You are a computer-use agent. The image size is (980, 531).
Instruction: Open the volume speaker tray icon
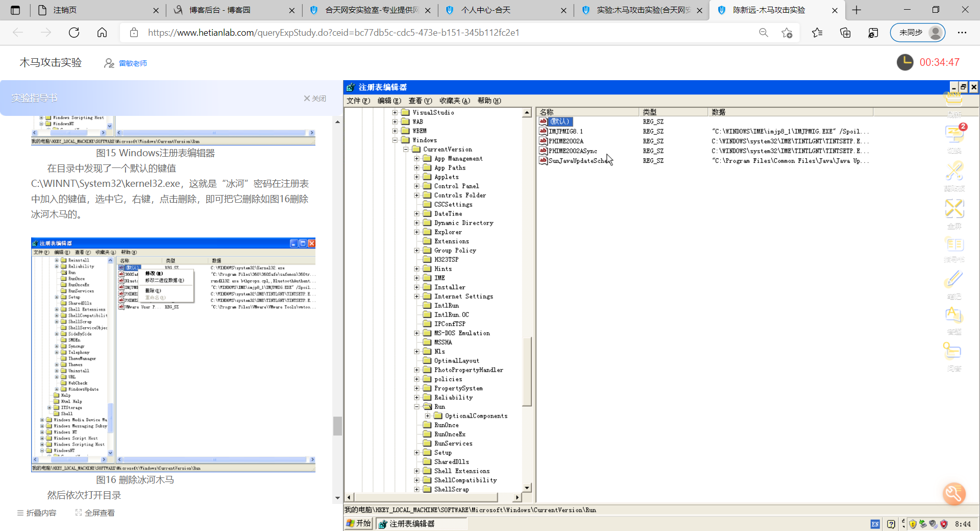pyautogui.click(x=933, y=524)
